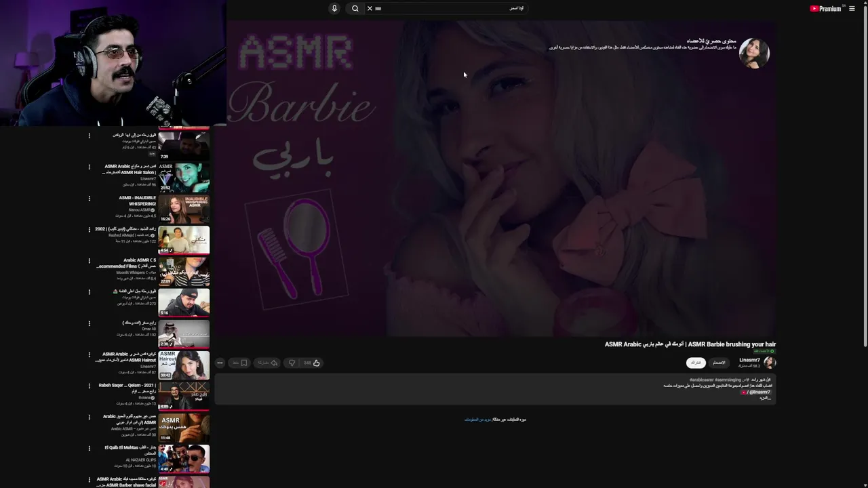
Task: Click the Rotana channel name
Action: [144, 397]
